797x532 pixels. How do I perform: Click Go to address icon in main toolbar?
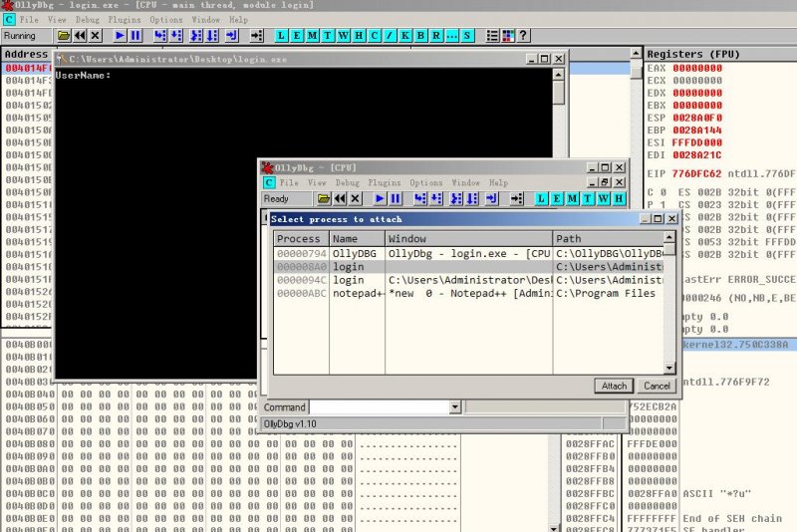click(x=257, y=36)
